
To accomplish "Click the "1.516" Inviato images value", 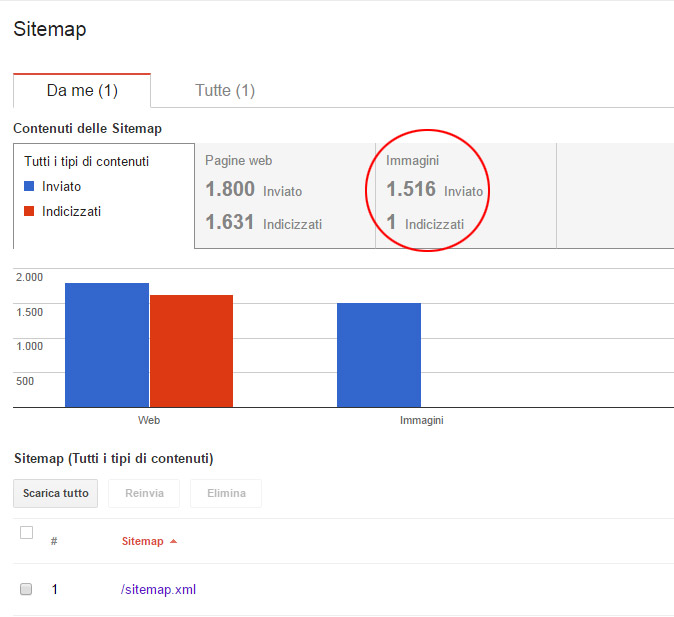I will click(411, 189).
